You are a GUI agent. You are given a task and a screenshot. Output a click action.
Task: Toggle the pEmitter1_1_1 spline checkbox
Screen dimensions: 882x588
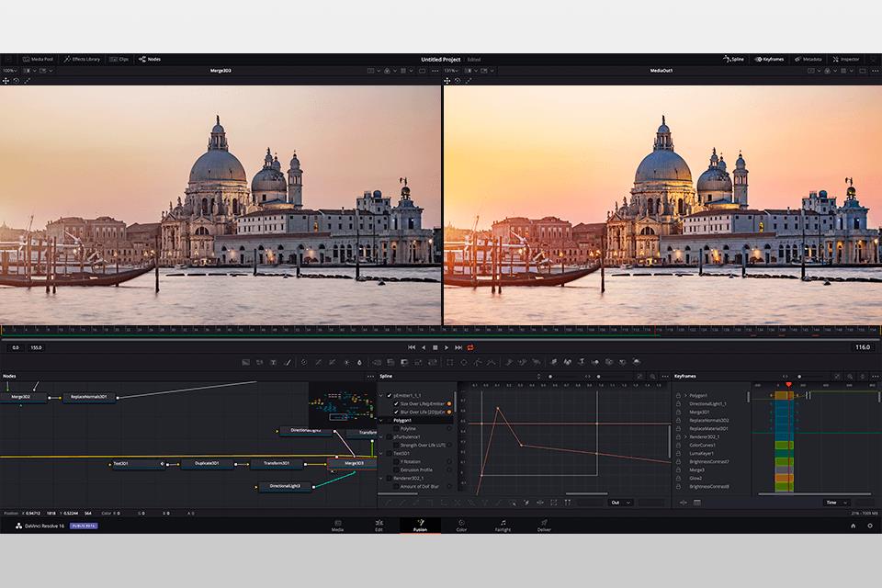pyautogui.click(x=390, y=395)
